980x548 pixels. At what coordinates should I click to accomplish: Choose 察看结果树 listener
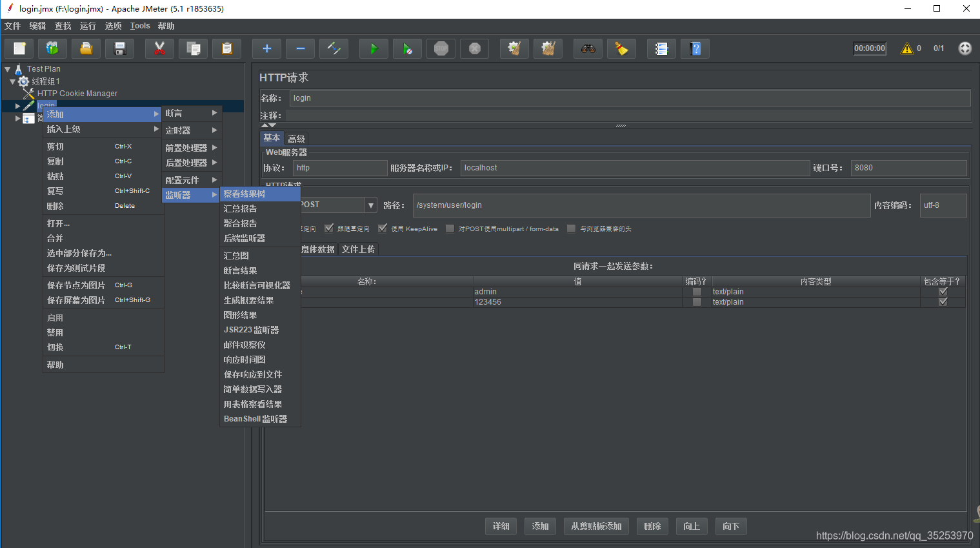tap(260, 194)
